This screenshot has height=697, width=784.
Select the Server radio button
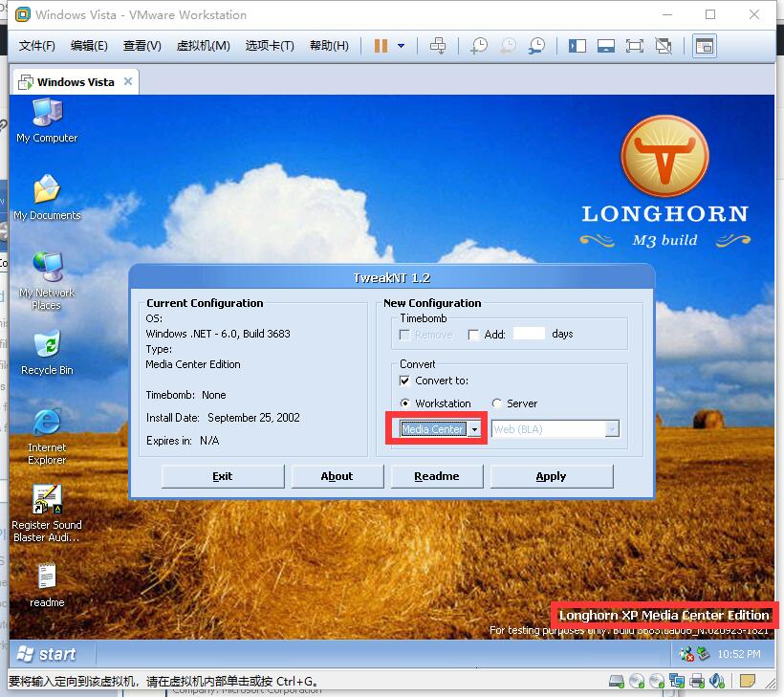click(496, 403)
